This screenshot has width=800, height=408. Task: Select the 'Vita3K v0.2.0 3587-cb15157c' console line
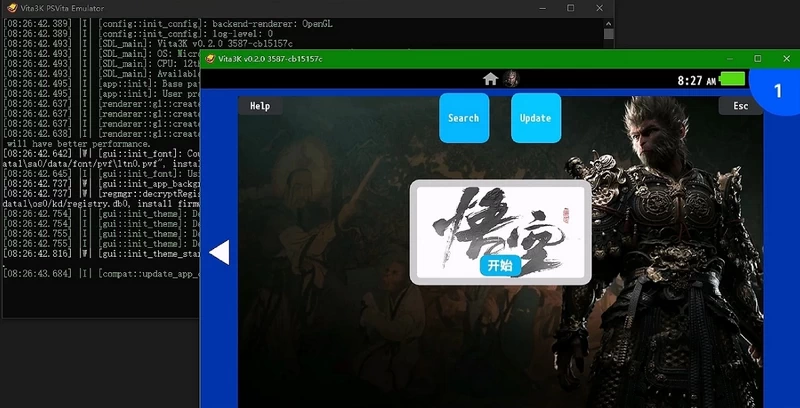tap(148, 44)
